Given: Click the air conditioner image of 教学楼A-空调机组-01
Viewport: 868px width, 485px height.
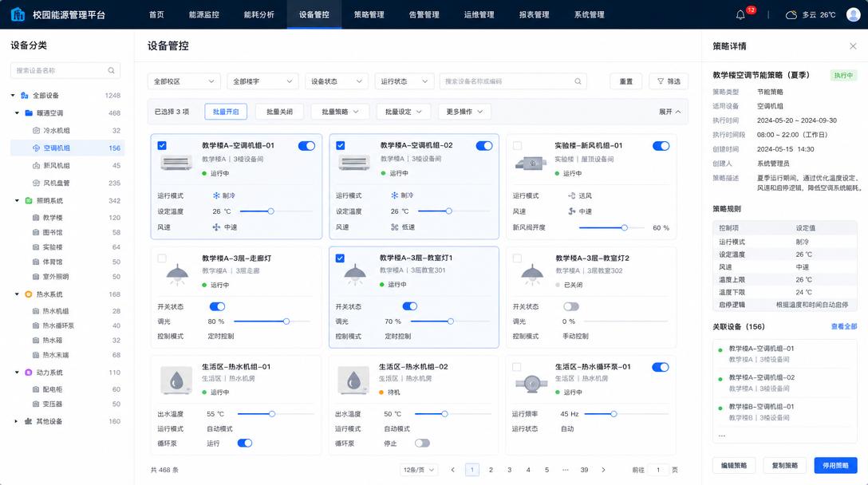Looking at the screenshot, I should [x=176, y=163].
